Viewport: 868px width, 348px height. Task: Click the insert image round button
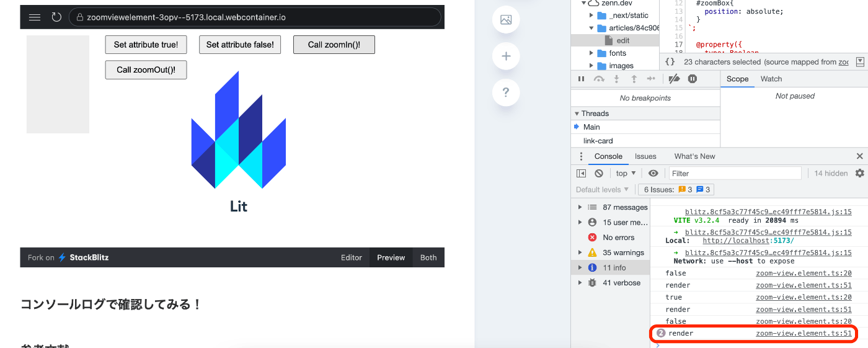tap(506, 20)
